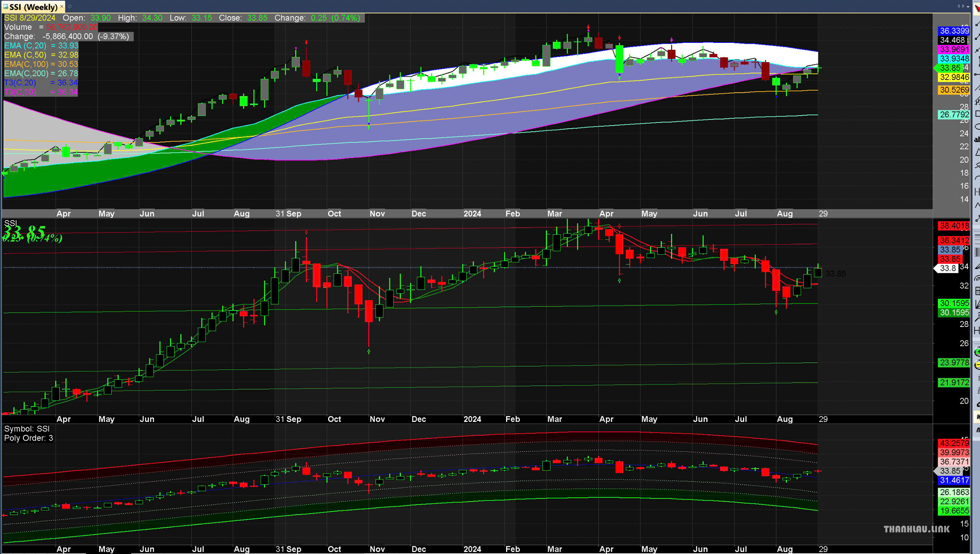Click the green 21.9172 support label
The height and width of the screenshot is (554, 980).
coord(954,382)
